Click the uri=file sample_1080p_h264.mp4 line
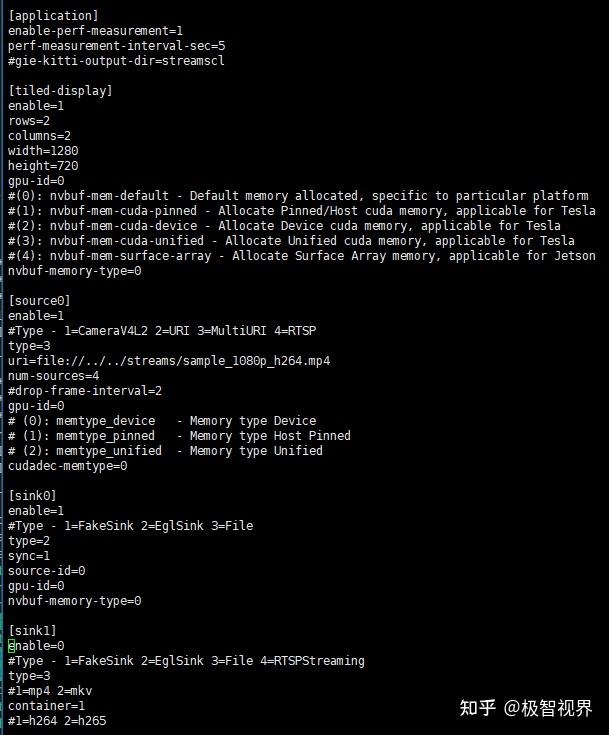The height and width of the screenshot is (735, 609). 169,361
